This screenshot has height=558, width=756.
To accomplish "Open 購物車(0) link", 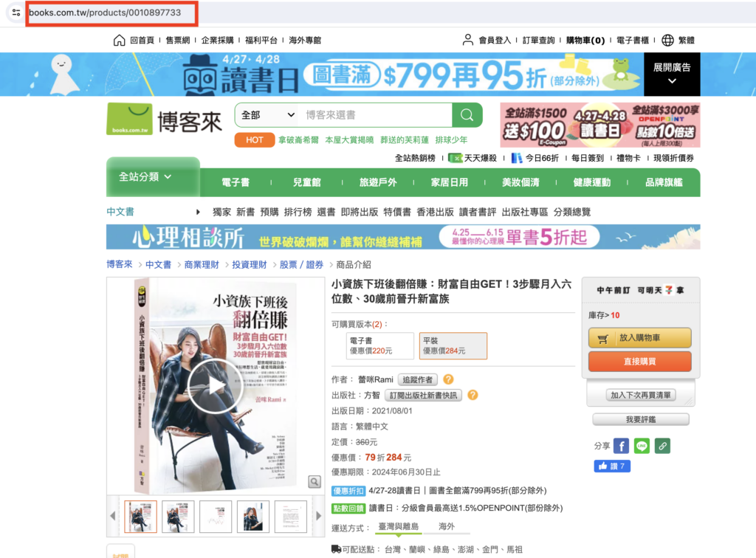I will click(x=585, y=41).
